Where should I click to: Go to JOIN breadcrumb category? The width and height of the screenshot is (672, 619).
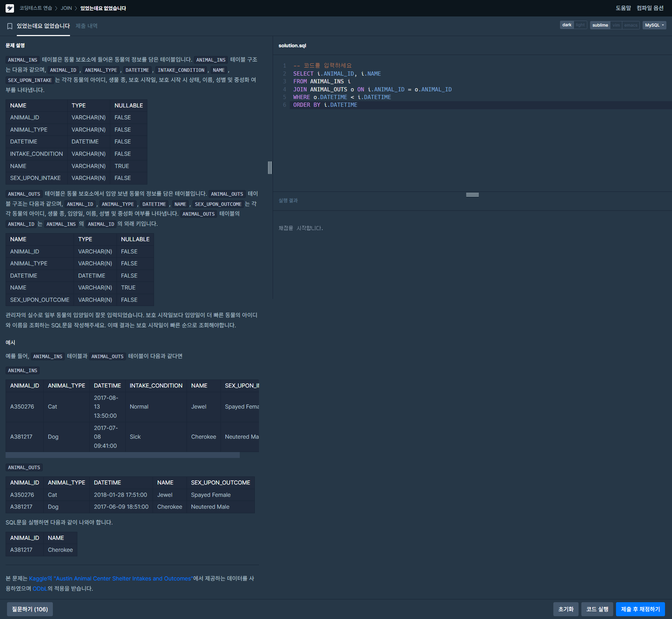click(66, 8)
